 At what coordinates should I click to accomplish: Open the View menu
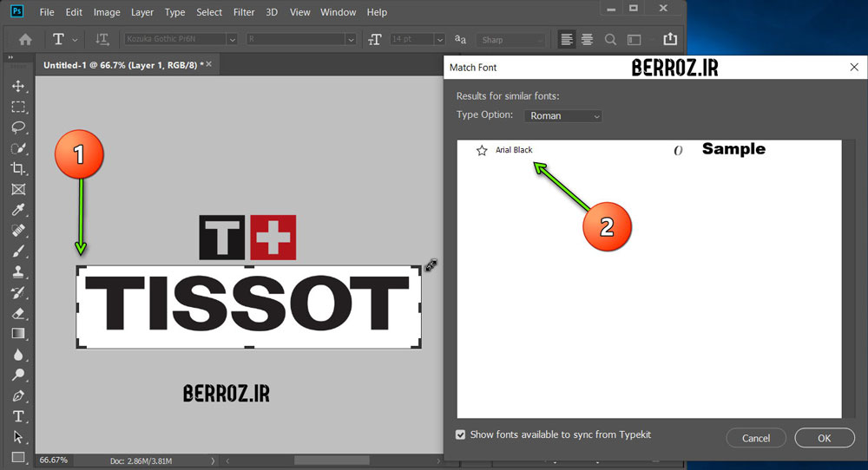click(x=300, y=12)
